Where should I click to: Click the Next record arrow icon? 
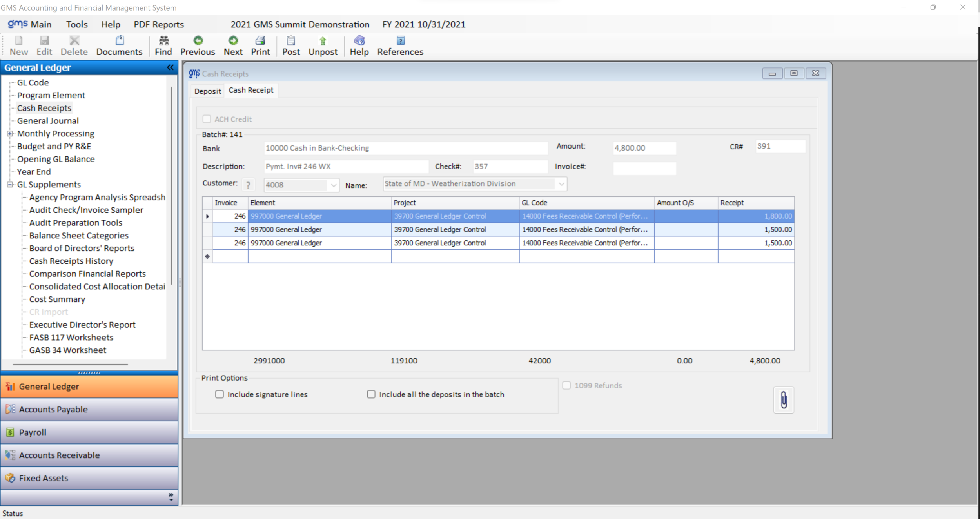[x=233, y=41]
